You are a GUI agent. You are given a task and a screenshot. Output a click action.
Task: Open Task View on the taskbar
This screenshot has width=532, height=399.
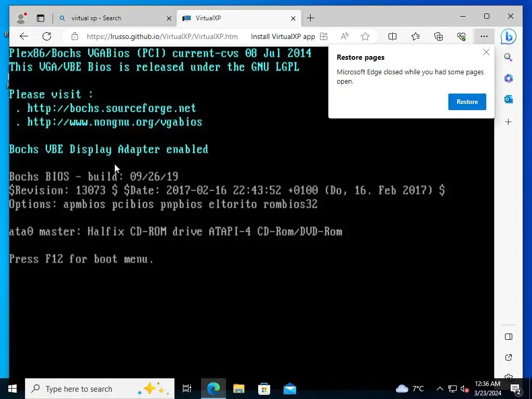187,389
